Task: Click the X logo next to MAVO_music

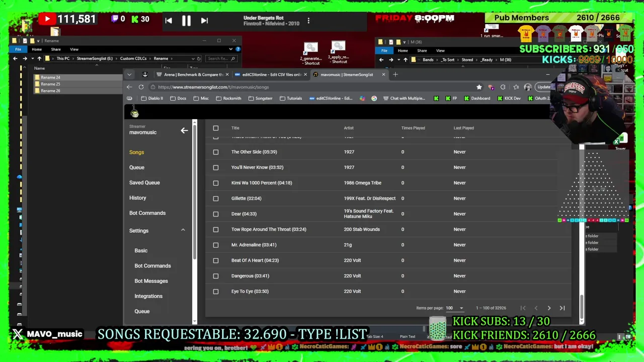Action: [18, 334]
